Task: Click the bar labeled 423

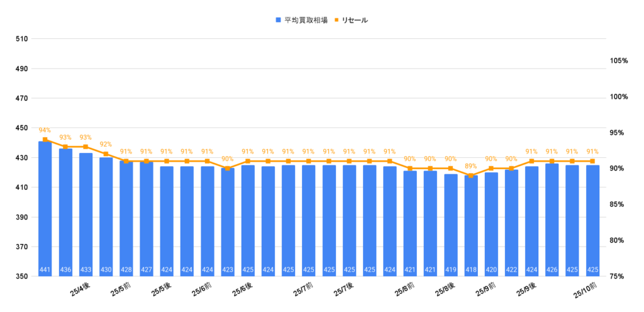Action: coord(227,221)
